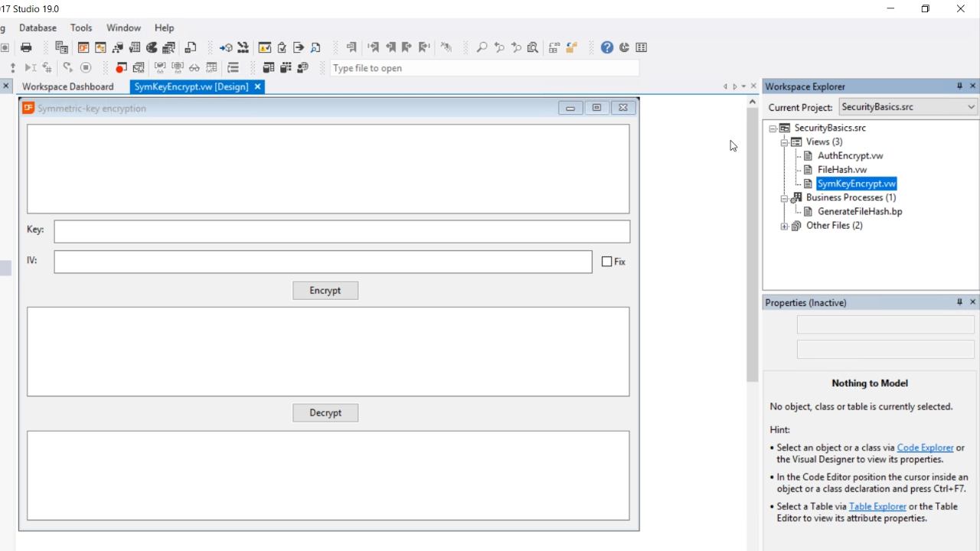Open the Tools menu
The width and height of the screenshot is (980, 551).
[81, 28]
